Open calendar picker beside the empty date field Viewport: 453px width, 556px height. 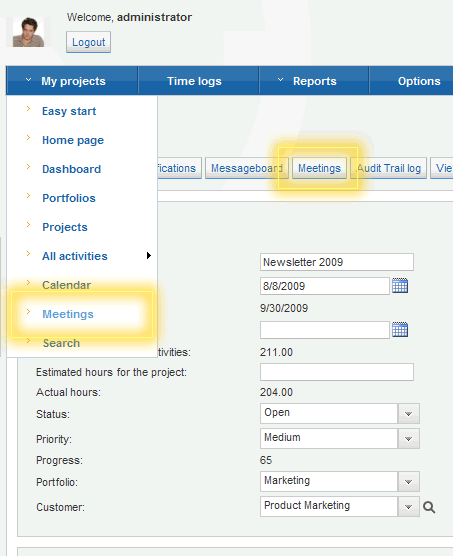point(400,329)
